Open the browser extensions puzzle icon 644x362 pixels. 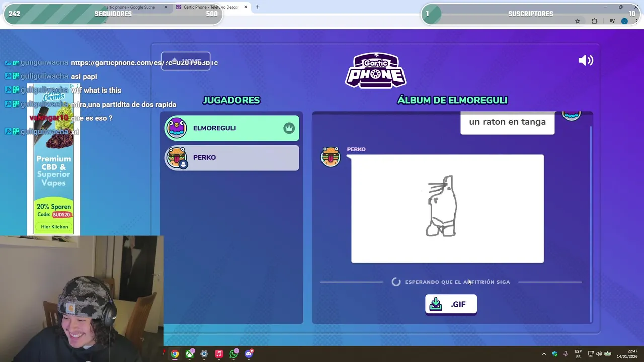[x=595, y=21]
